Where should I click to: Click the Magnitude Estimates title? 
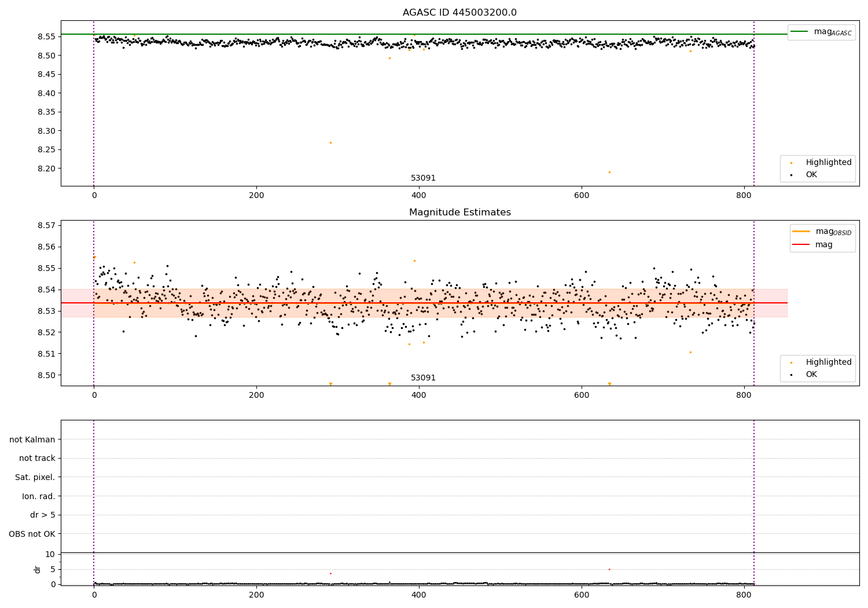click(459, 213)
